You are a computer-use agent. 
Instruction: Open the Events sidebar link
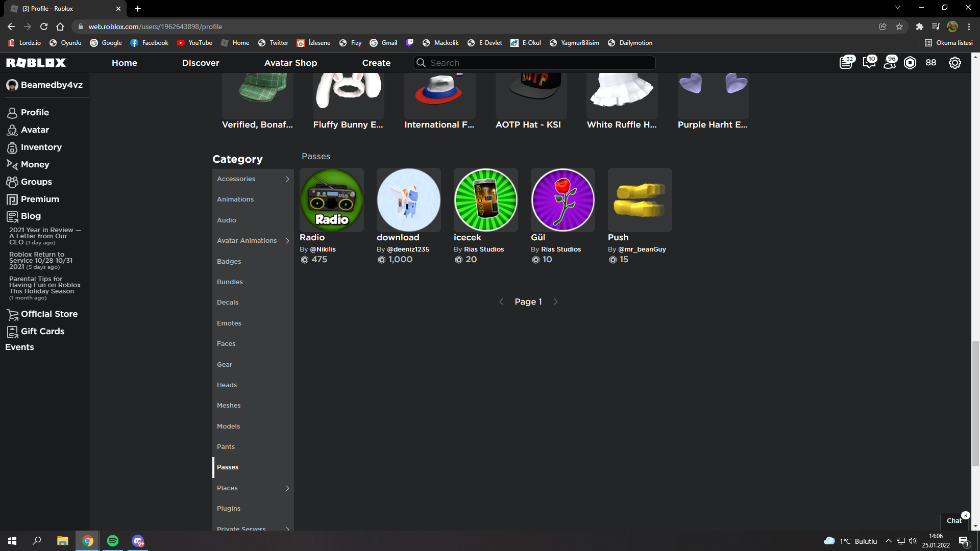click(19, 347)
